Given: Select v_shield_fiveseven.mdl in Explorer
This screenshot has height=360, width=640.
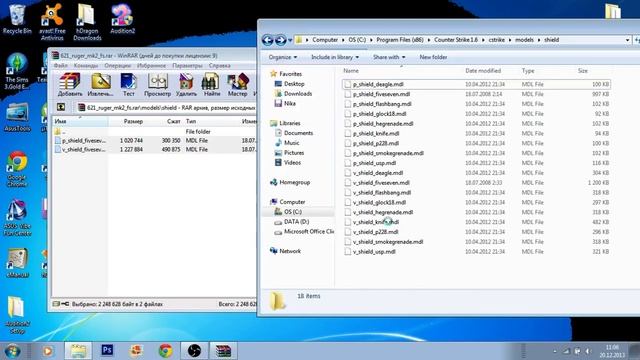Looking at the screenshot, I should click(476, 183).
